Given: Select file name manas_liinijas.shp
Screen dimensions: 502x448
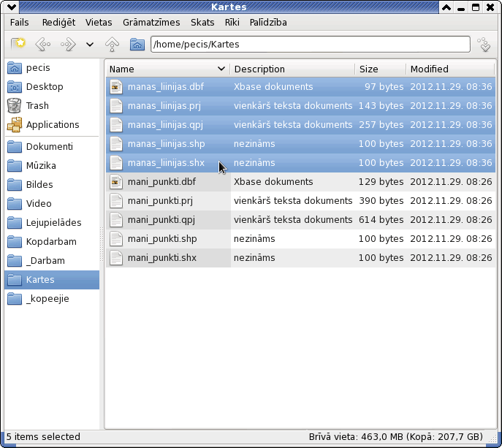Looking at the screenshot, I should click(166, 144).
